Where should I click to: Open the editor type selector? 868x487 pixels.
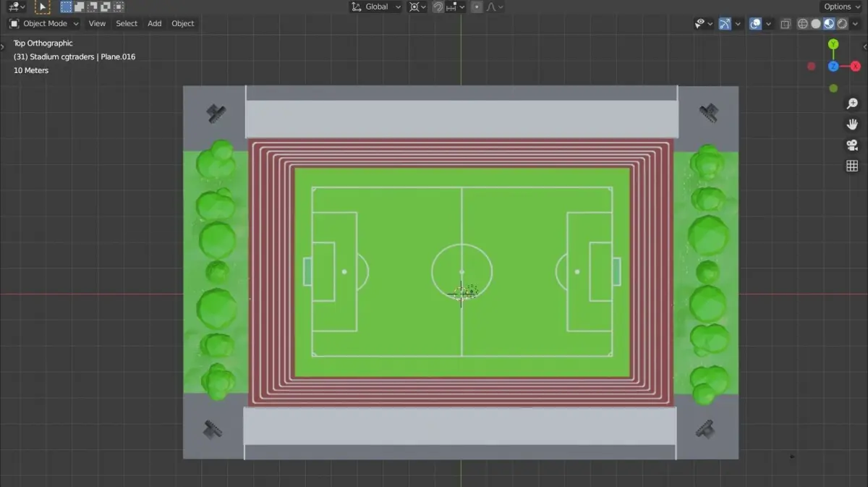(18, 7)
